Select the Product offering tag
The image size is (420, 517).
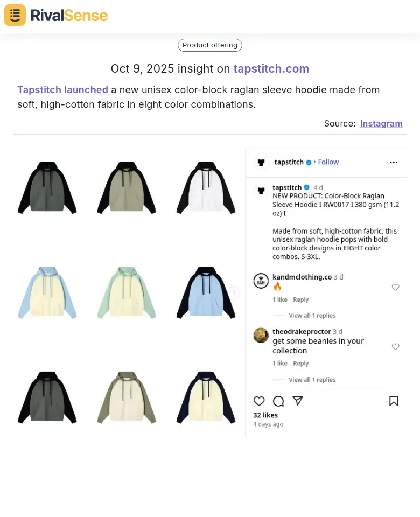pyautogui.click(x=209, y=45)
